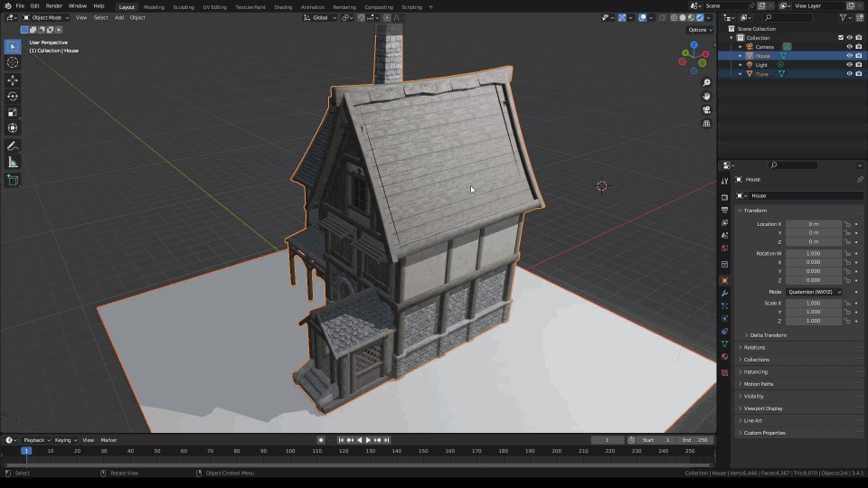868x488 pixels.
Task: Click the Add Cube tool
Action: click(x=13, y=180)
